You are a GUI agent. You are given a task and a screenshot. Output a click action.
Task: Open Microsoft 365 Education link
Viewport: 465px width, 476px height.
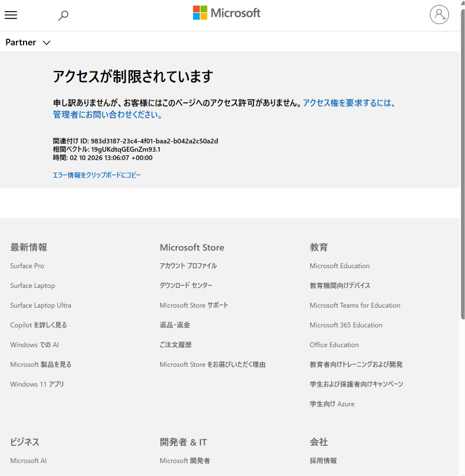pyautogui.click(x=346, y=325)
